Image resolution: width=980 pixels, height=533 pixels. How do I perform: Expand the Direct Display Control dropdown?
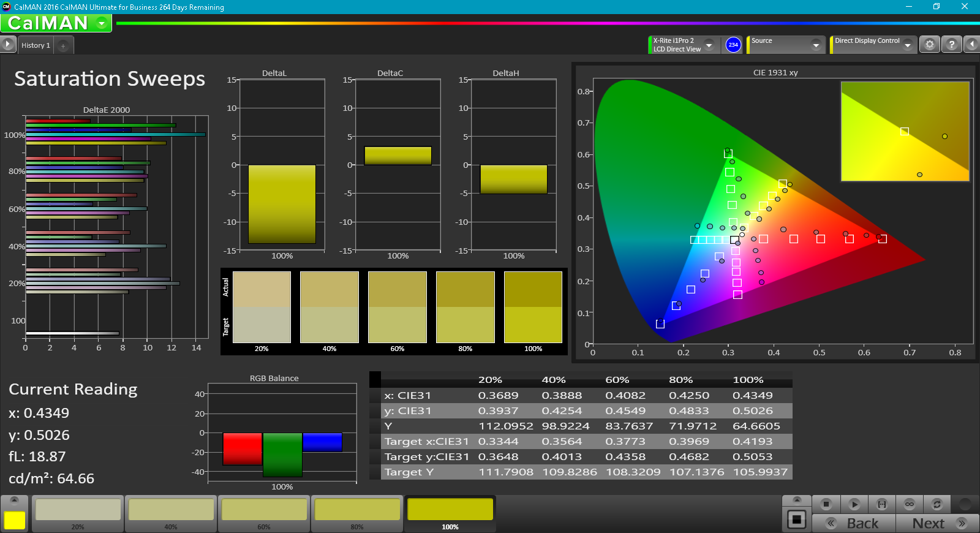pyautogui.click(x=907, y=45)
